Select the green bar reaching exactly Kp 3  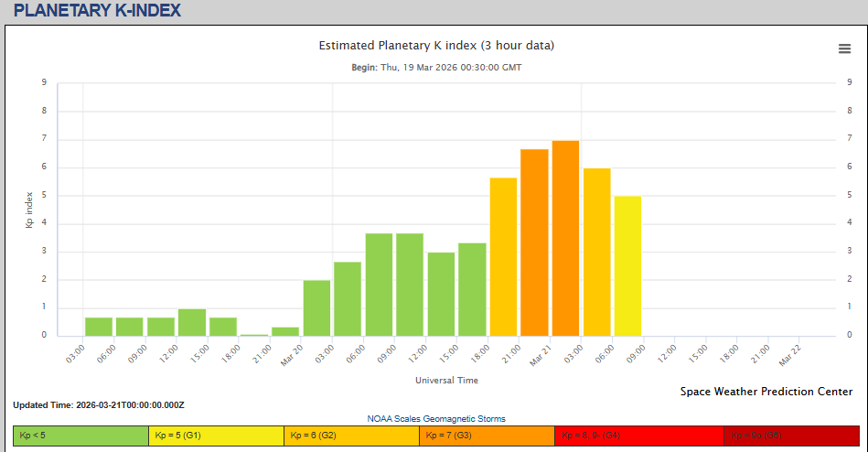click(x=441, y=294)
